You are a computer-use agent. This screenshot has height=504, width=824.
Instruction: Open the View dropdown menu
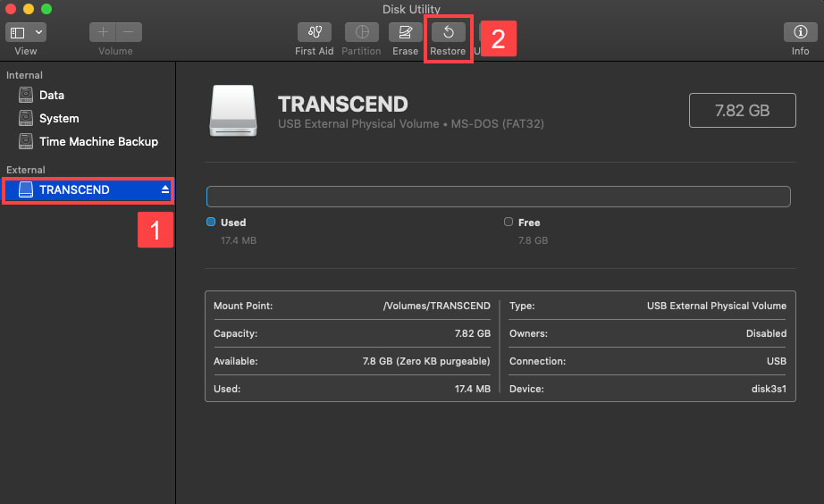pos(38,32)
